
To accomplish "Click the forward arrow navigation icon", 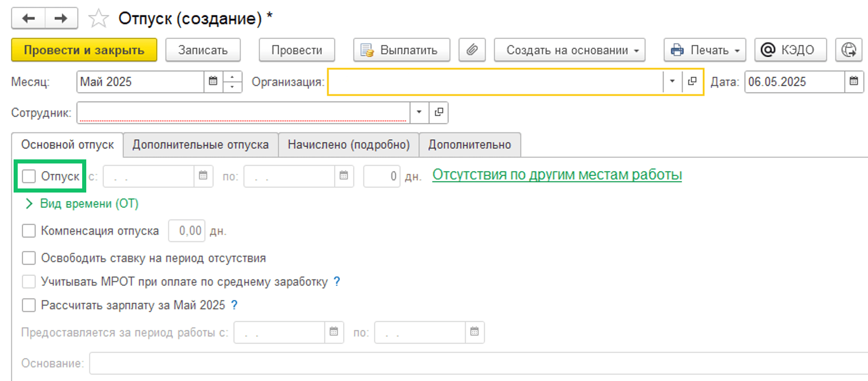I will (x=61, y=18).
